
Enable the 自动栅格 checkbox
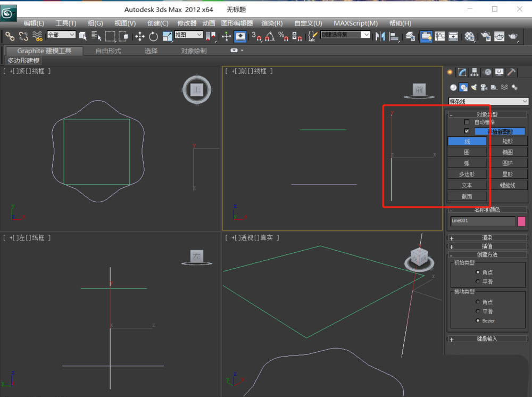click(467, 122)
